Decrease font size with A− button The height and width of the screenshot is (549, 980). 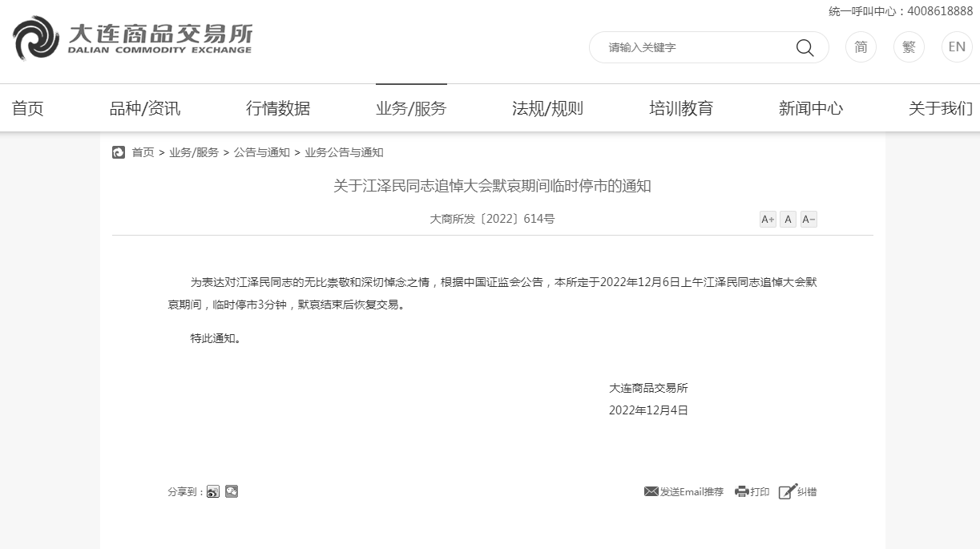(x=809, y=219)
